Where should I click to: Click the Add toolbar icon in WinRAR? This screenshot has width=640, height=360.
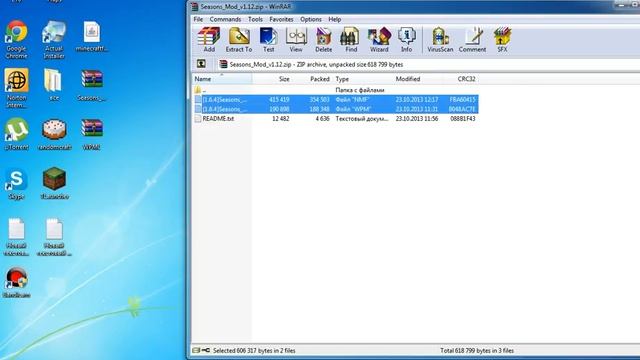(x=209, y=40)
